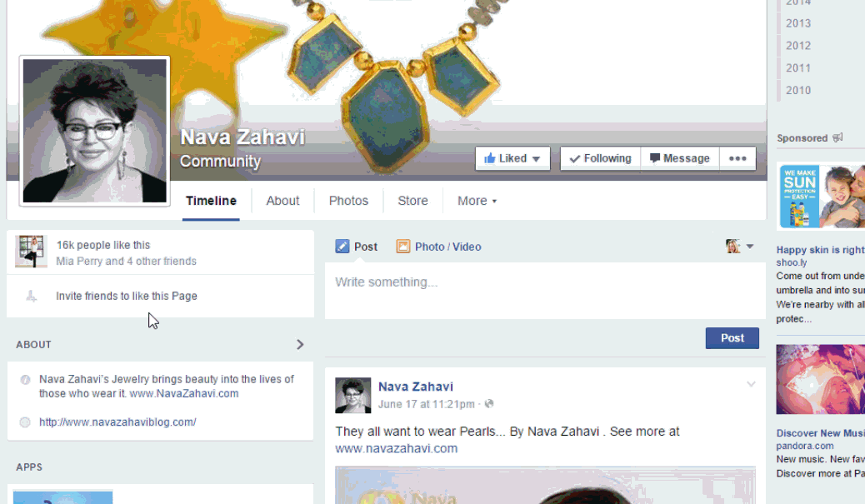Toggle the Following checkmark button
The width and height of the screenshot is (865, 504).
(600, 158)
